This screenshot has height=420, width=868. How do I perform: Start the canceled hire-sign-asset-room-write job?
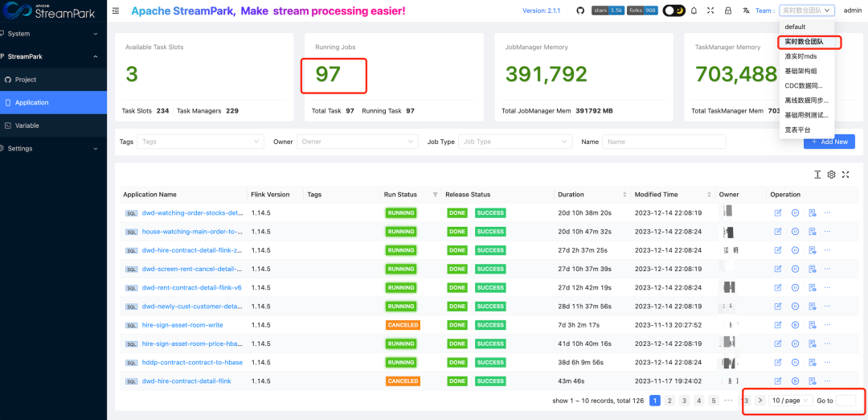point(795,325)
